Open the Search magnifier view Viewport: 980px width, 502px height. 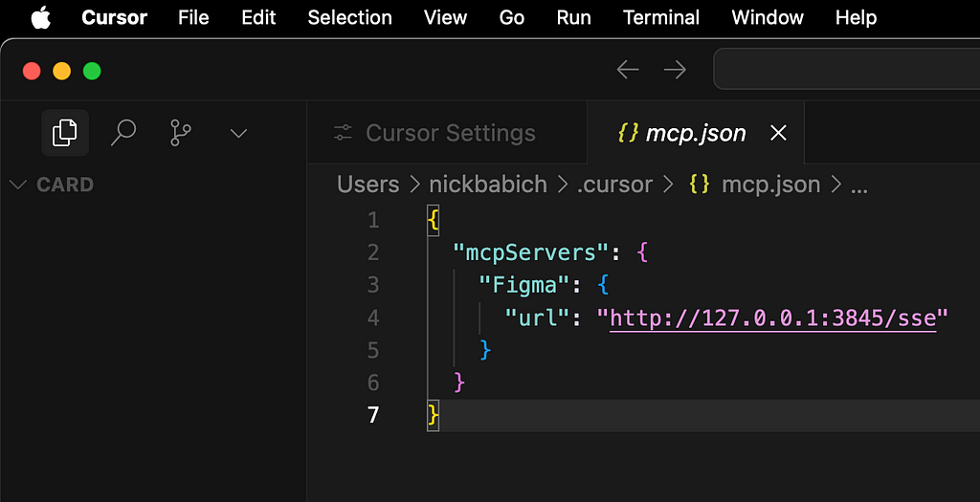coord(123,133)
